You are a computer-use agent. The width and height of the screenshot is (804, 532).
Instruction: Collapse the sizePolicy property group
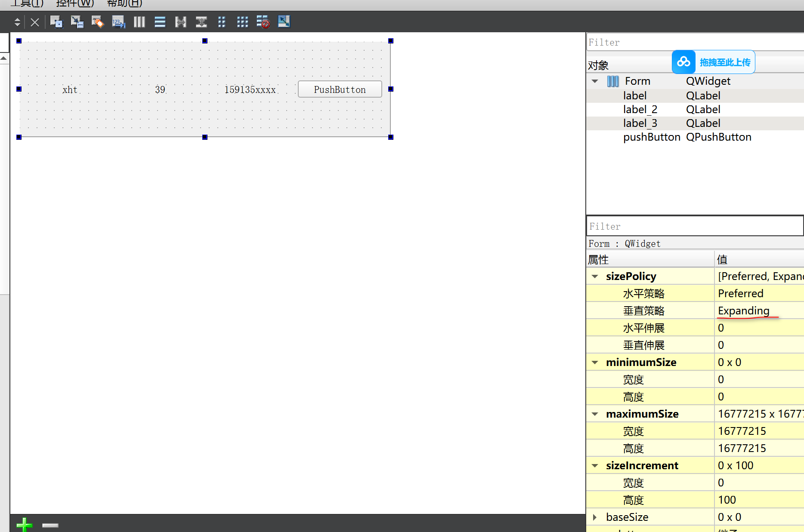pos(595,276)
